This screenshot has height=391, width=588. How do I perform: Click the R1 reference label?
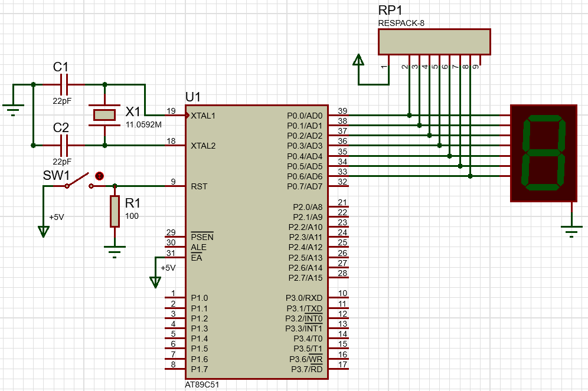(133, 203)
